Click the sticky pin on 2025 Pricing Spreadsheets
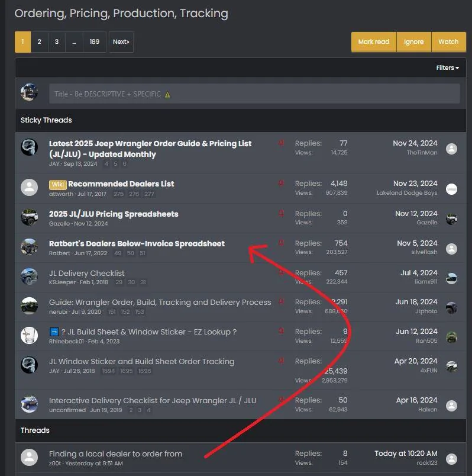Screen dimensions: 472x476 tap(281, 213)
